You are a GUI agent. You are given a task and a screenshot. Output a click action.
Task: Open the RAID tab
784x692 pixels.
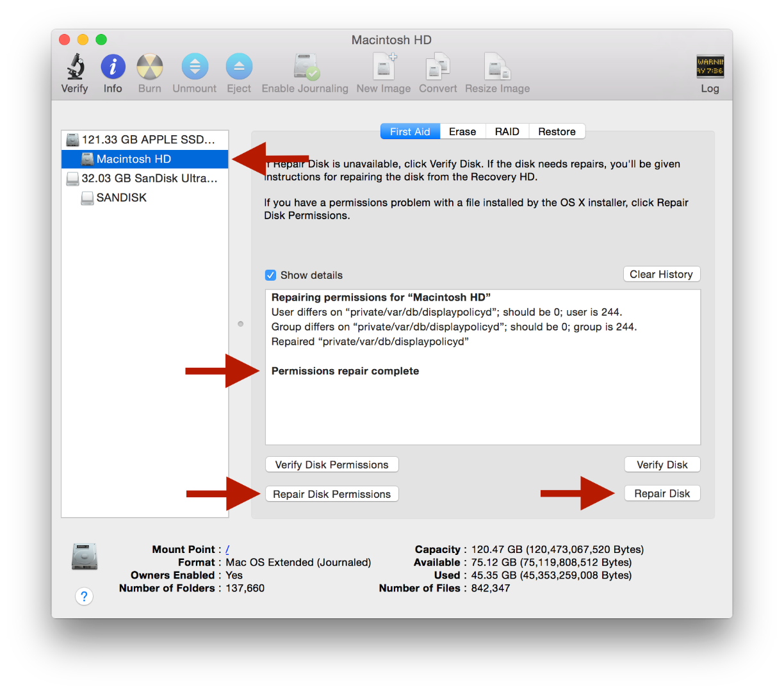[507, 131]
